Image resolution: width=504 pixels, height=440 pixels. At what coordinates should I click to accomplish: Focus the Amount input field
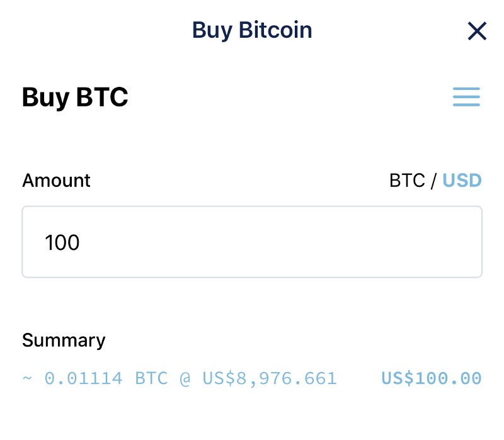[252, 242]
